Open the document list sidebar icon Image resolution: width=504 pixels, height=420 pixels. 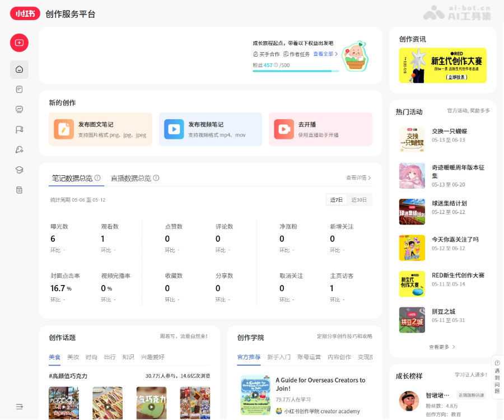click(19, 190)
